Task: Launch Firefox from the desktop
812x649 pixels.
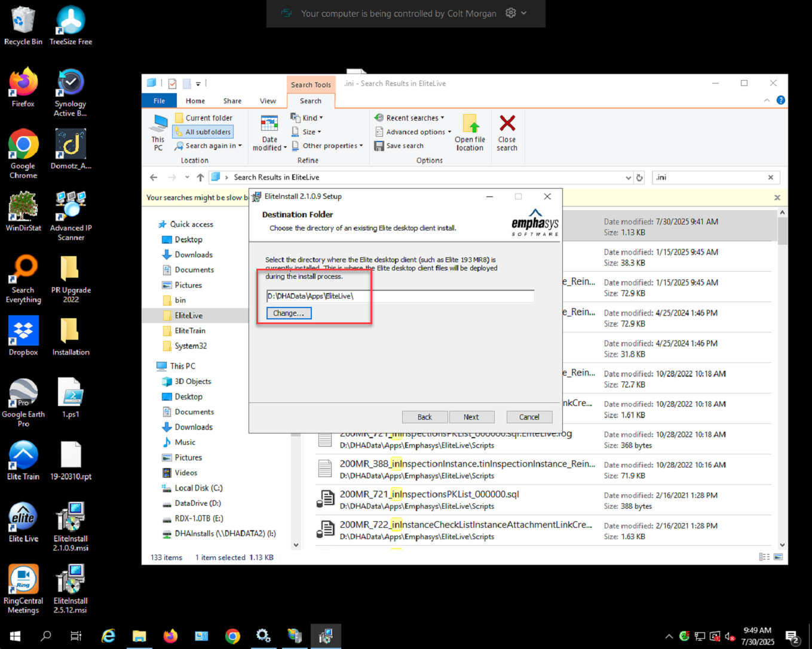Action: [23, 88]
